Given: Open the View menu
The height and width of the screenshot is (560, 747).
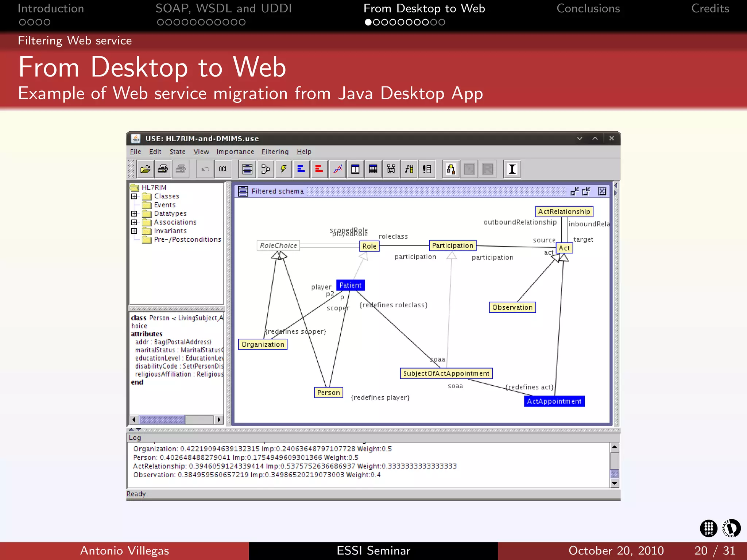Looking at the screenshot, I should [201, 152].
